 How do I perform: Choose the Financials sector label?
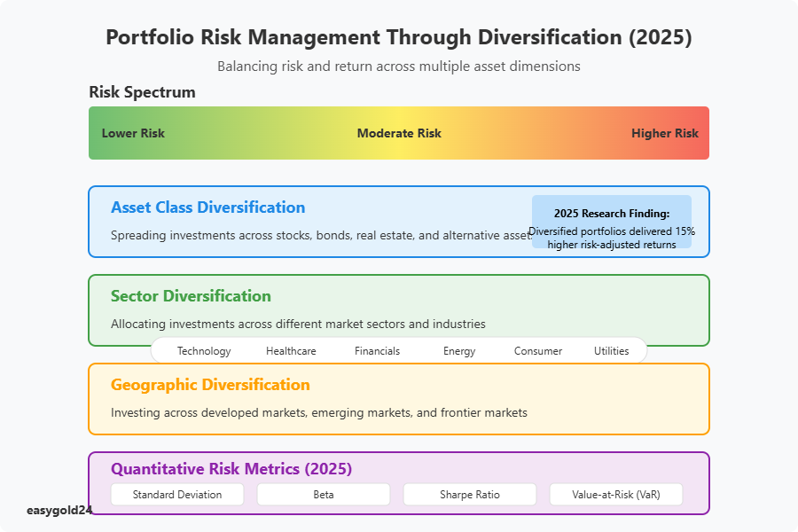click(x=377, y=350)
